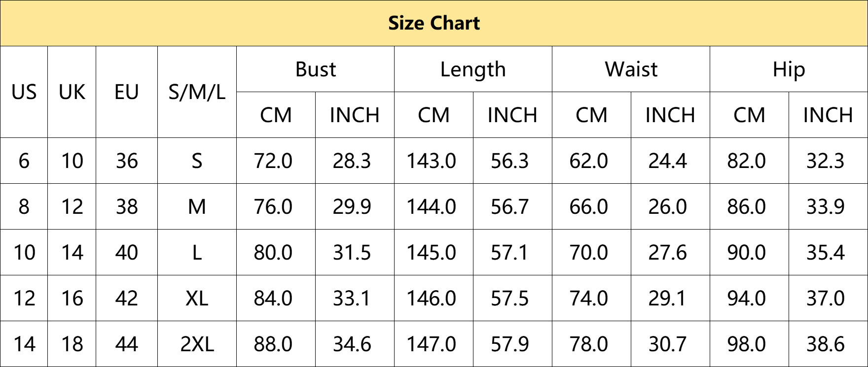Select size S cell
868x367 pixels.
197,161
